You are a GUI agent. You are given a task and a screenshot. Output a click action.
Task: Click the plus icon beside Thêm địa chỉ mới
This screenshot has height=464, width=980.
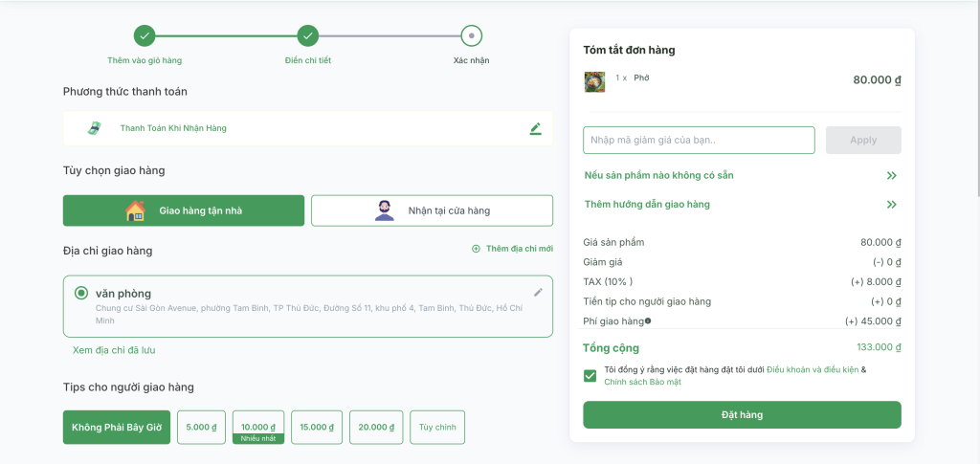pyautogui.click(x=476, y=249)
